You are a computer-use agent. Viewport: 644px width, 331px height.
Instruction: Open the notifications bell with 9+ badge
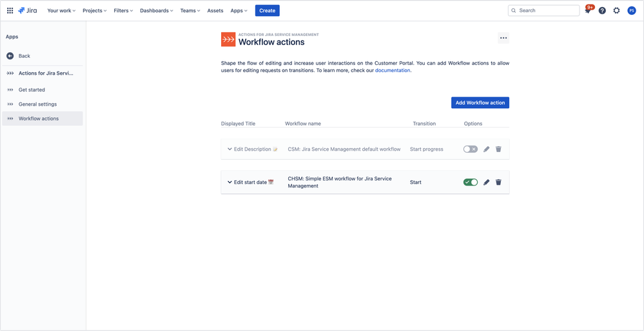[588, 11]
